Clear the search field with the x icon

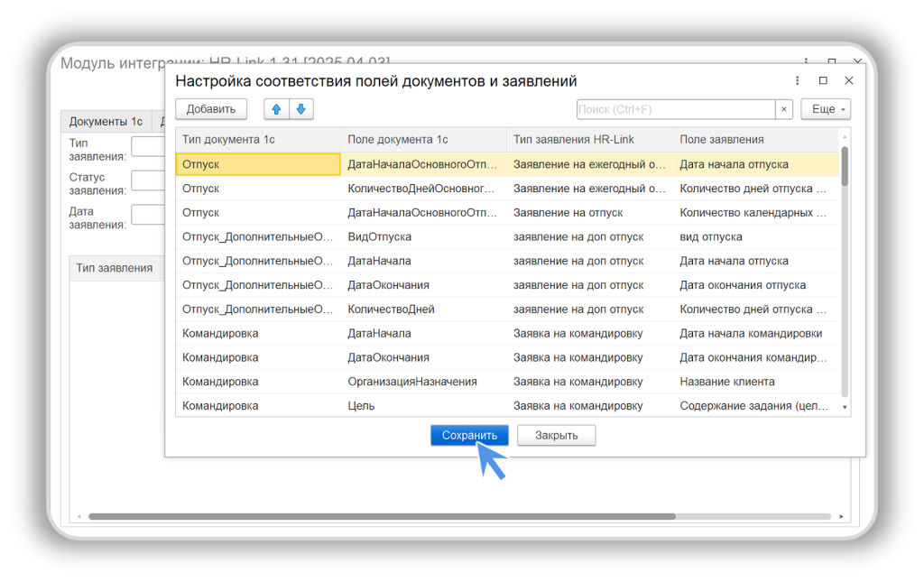[784, 109]
